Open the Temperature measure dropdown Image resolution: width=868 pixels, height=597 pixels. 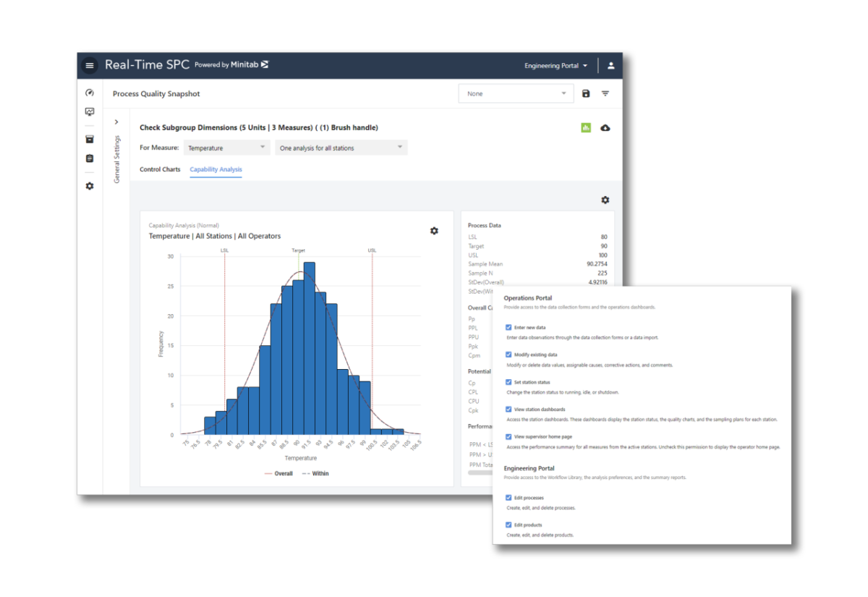pyautogui.click(x=226, y=148)
